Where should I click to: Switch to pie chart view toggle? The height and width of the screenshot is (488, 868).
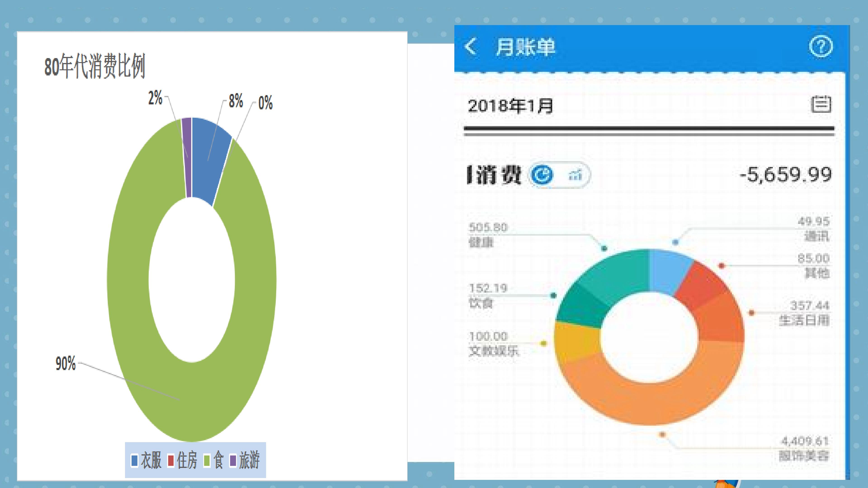pos(542,174)
